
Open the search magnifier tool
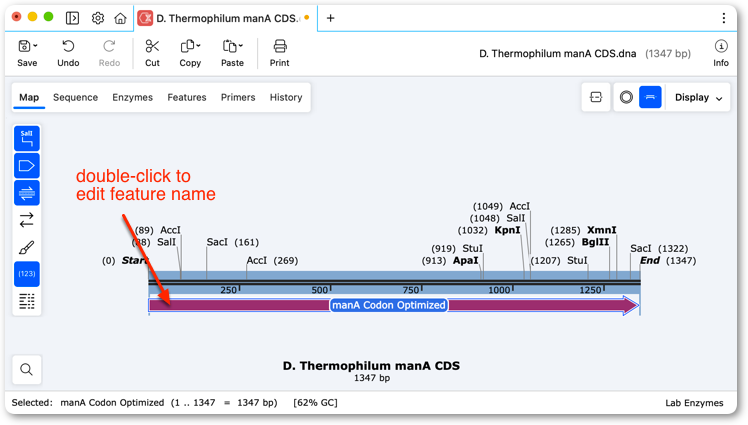[x=27, y=369]
